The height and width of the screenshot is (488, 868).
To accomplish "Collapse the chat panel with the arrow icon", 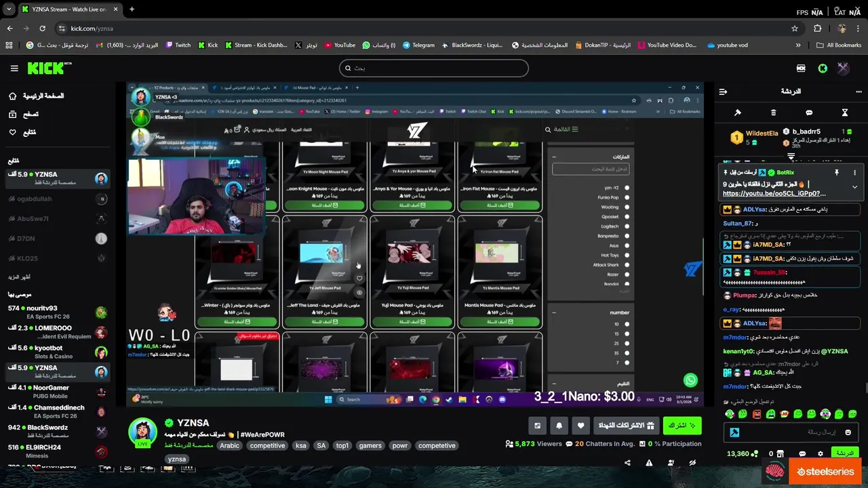I will [x=723, y=91].
